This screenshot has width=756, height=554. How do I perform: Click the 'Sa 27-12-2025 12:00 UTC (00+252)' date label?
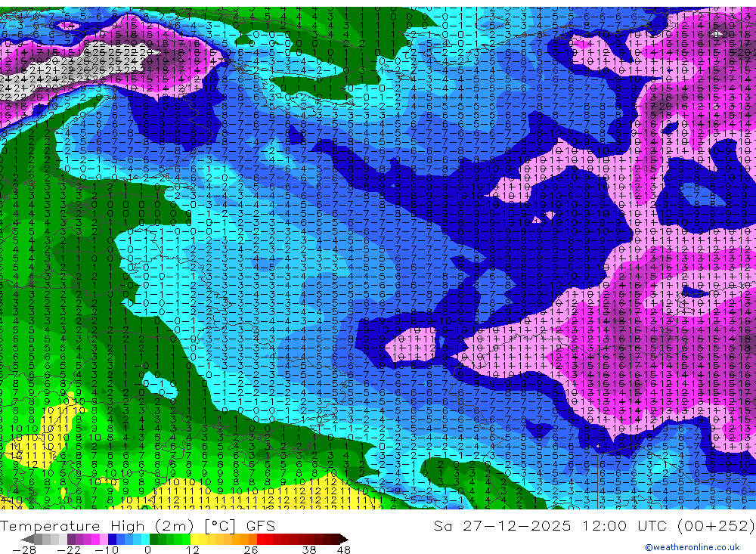click(x=594, y=525)
